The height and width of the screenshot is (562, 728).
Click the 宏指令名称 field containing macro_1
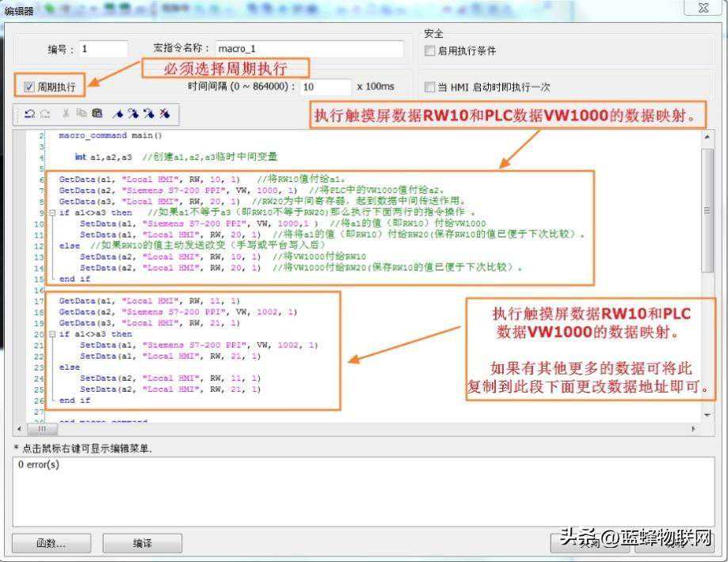click(309, 49)
